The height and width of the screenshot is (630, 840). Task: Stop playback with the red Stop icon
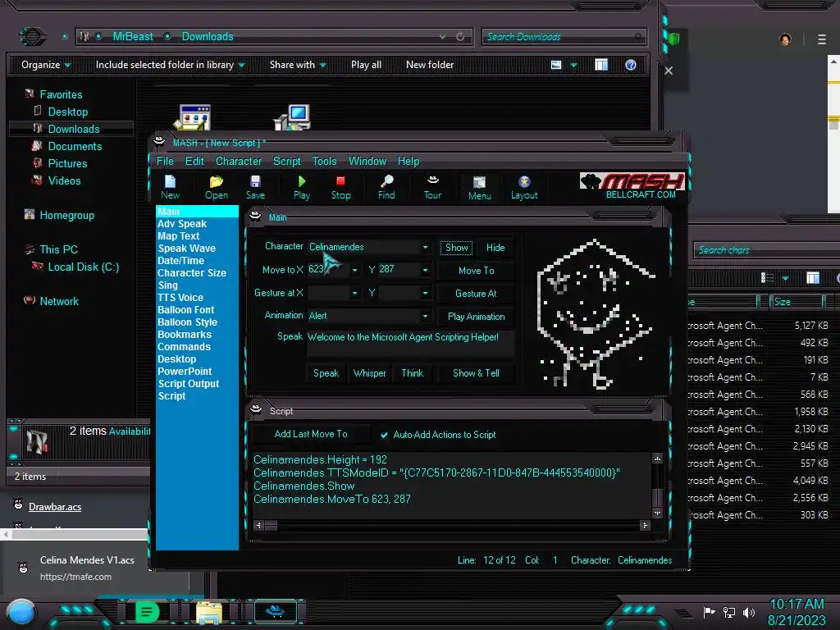[x=340, y=188]
